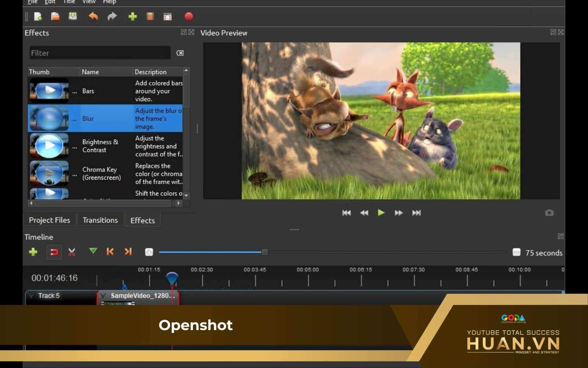The height and width of the screenshot is (368, 588).
Task: Click the New Project icon in toolbar
Action: tap(38, 17)
